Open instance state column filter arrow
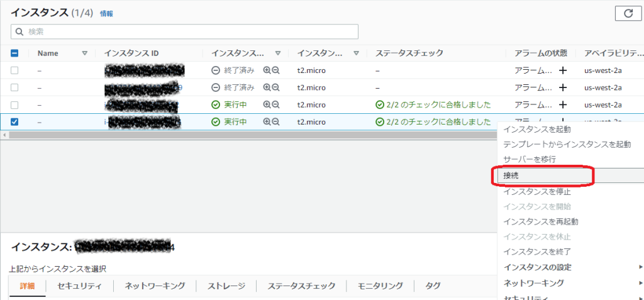The image size is (644, 300). [277, 53]
